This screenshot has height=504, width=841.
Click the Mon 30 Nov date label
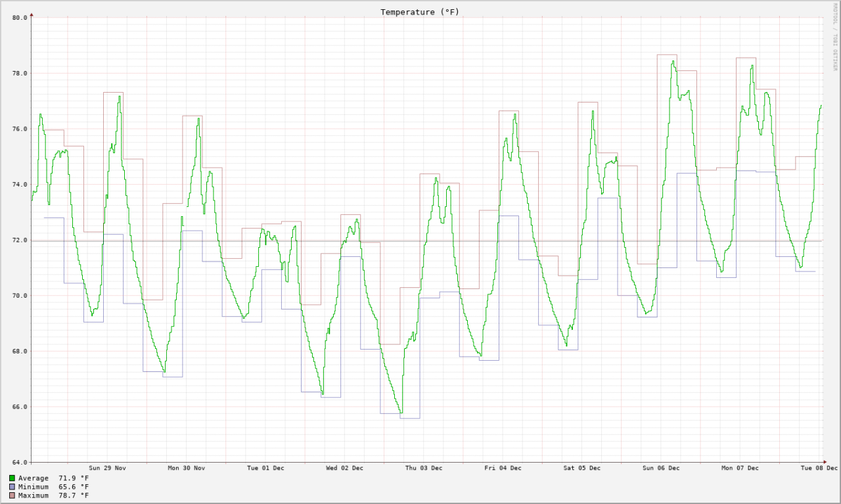(187, 468)
